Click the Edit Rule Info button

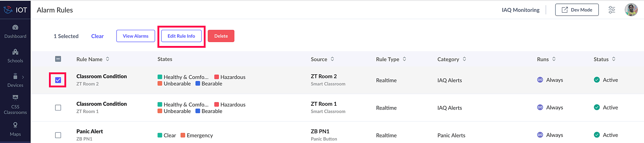181,36
